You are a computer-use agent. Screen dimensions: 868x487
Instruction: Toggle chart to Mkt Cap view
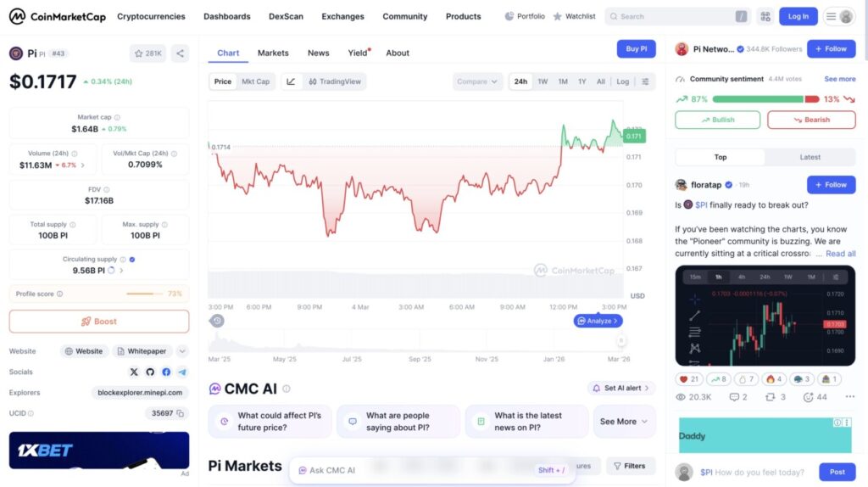coord(255,81)
